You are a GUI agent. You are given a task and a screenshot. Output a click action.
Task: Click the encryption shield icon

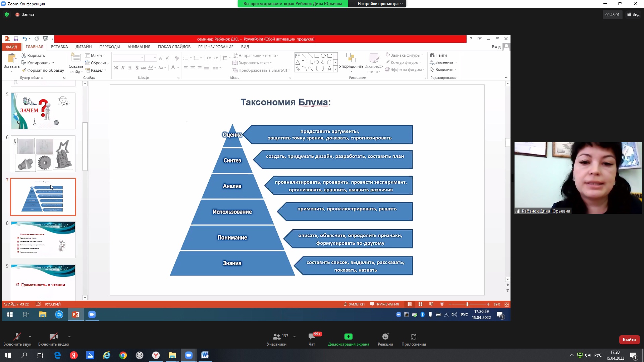click(7, 14)
